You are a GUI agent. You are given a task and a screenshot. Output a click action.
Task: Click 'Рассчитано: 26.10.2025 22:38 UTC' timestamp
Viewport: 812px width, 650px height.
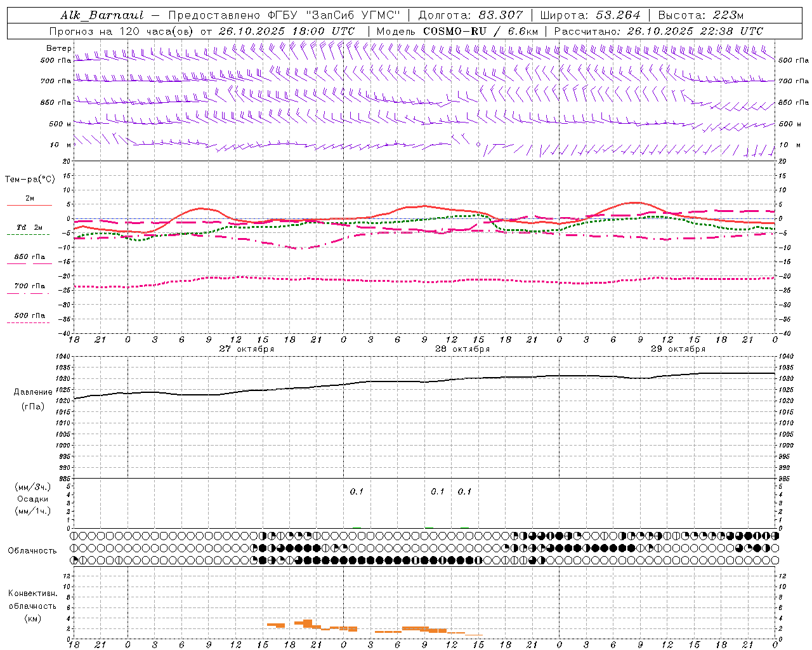coord(658,31)
